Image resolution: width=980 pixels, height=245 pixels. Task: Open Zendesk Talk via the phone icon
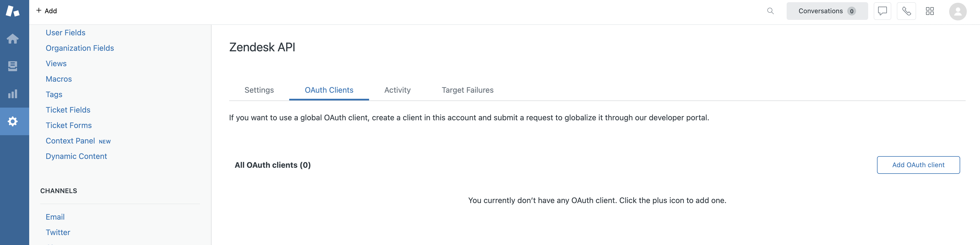point(906,11)
